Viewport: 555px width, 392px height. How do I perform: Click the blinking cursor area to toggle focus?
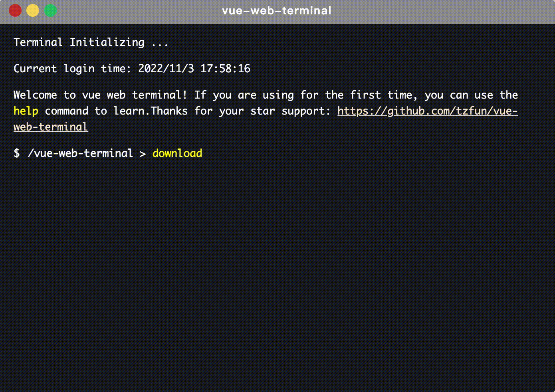(212, 153)
